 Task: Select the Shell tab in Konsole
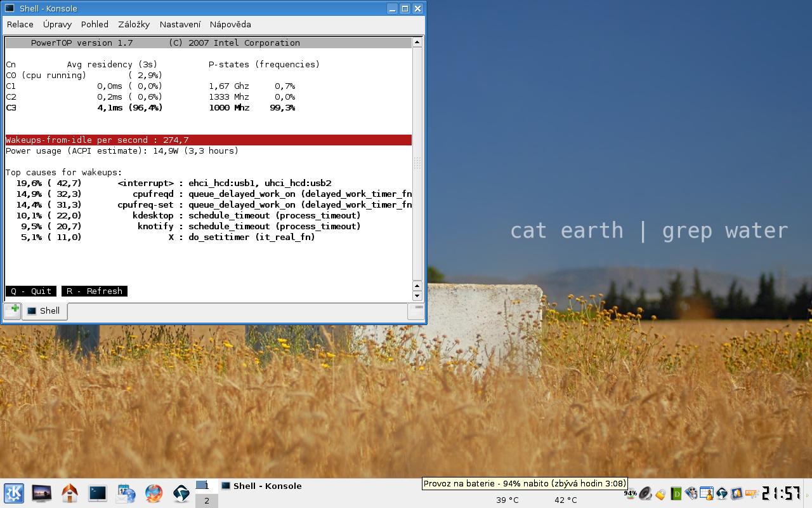44,311
